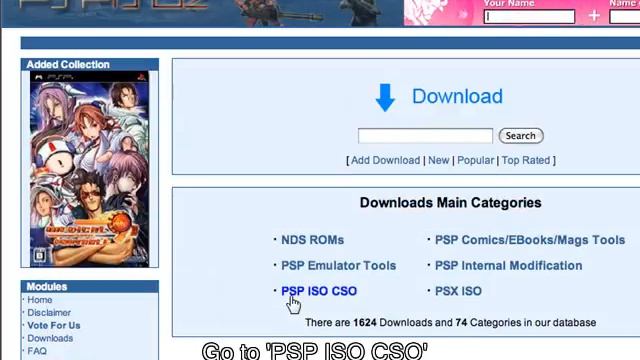Screen dimensions: 640x360
Task: Focus the download search text box
Action: (x=425, y=136)
